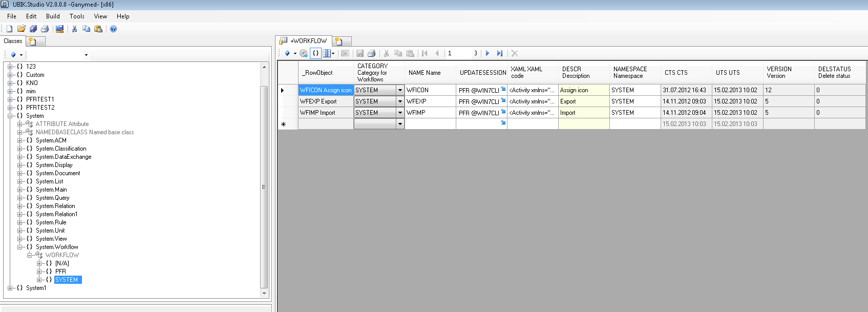Click the Open folder icon in main toolbar
868x312 pixels.
click(22, 29)
